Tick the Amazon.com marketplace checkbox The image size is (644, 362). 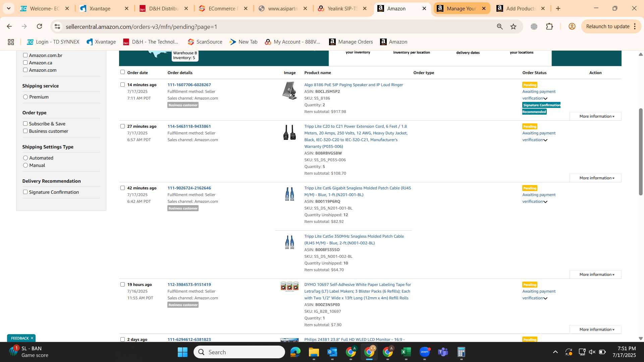coord(25,70)
